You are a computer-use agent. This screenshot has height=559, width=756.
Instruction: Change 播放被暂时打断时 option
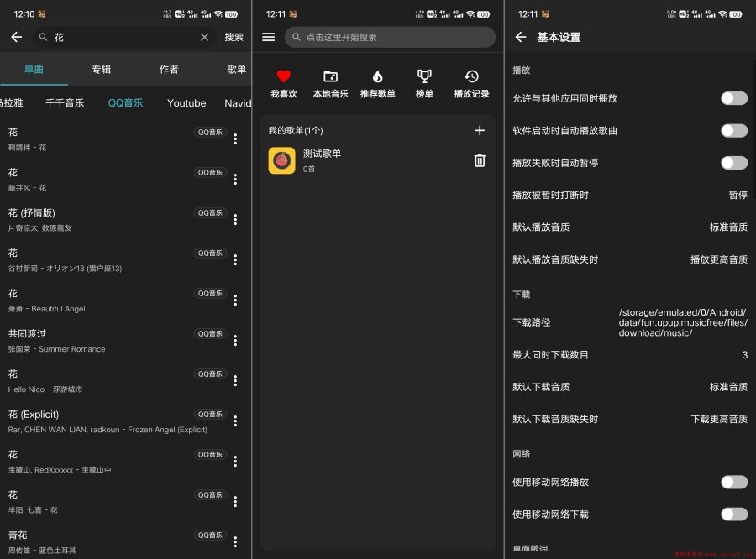point(737,195)
